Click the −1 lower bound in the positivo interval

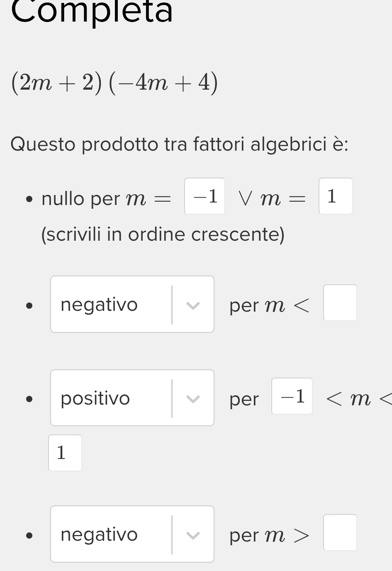292,396
